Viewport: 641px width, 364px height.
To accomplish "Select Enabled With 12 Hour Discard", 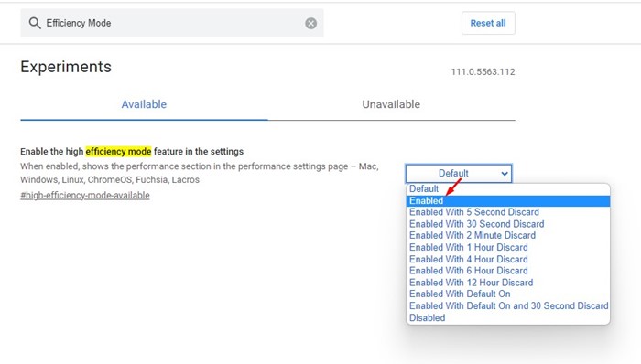I will pos(508,283).
